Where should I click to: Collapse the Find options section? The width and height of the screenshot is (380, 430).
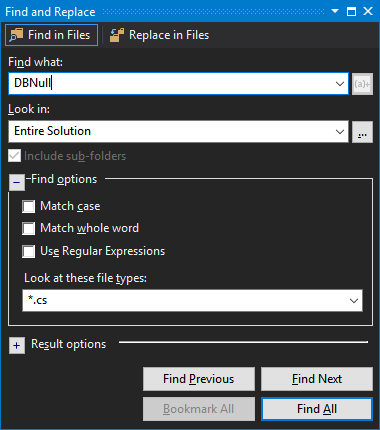pyautogui.click(x=17, y=182)
